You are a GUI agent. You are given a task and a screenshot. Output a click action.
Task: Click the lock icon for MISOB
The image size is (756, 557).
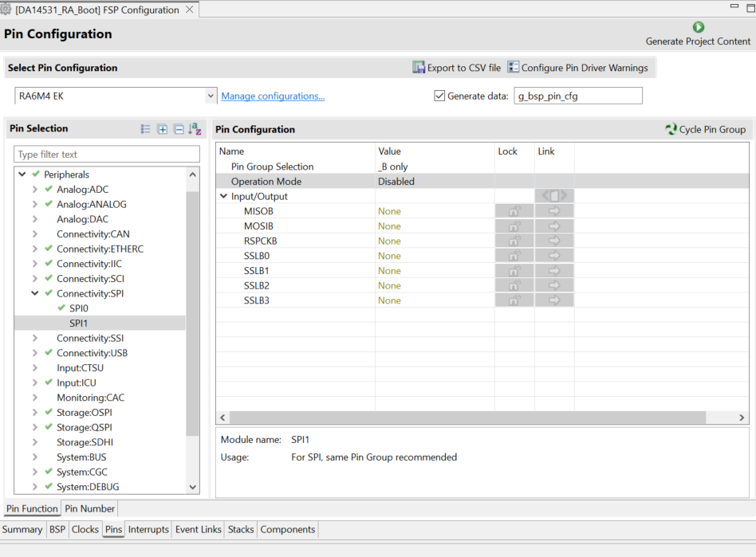(514, 211)
